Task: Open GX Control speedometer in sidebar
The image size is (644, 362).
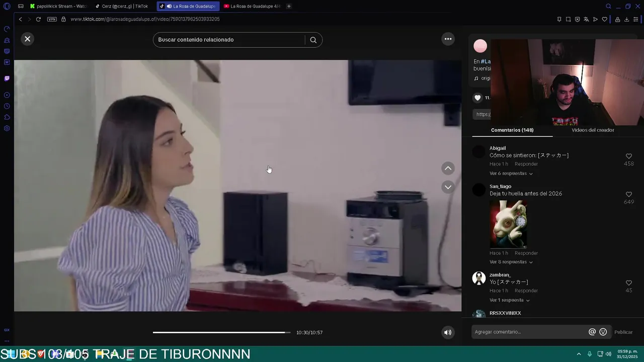Action: click(x=7, y=29)
